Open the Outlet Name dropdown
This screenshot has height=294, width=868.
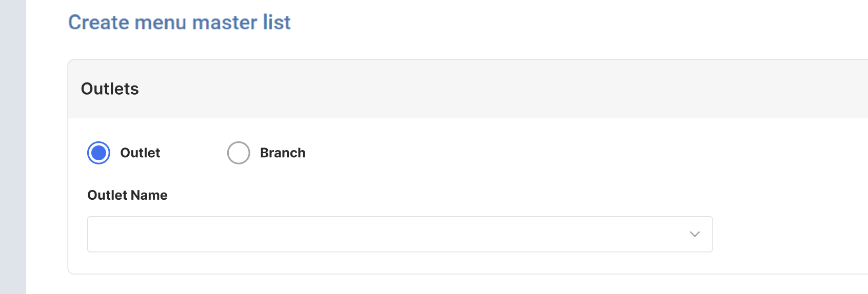coord(400,234)
